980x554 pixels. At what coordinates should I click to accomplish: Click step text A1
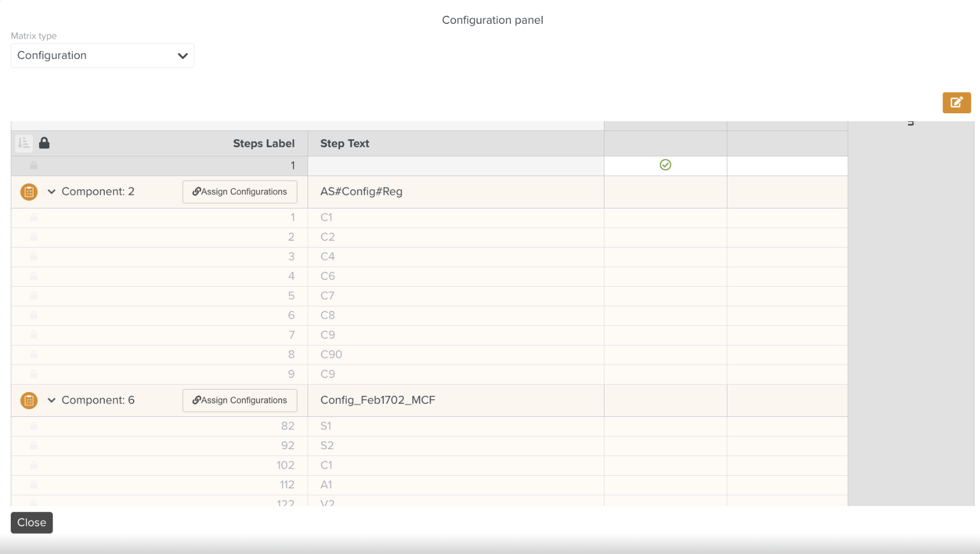coord(326,485)
